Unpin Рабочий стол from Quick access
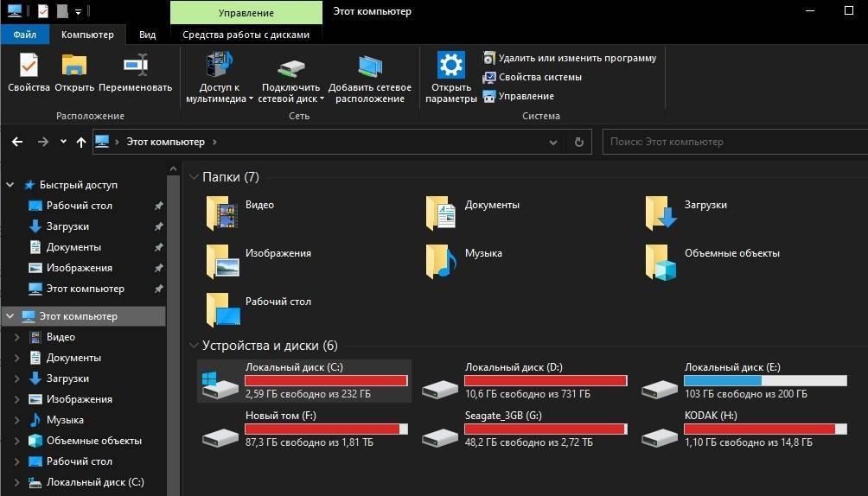The width and height of the screenshot is (868, 496). pos(158,206)
